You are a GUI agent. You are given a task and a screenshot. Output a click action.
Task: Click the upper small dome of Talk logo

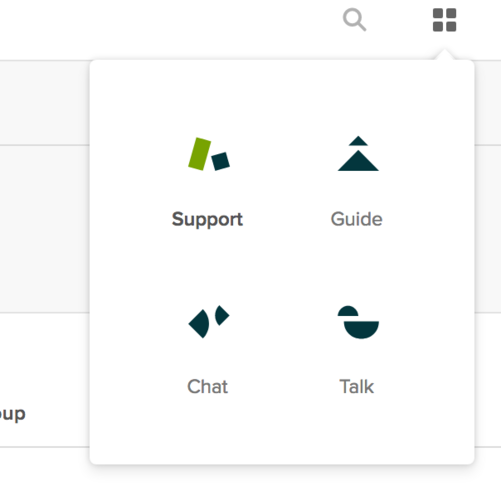click(348, 311)
